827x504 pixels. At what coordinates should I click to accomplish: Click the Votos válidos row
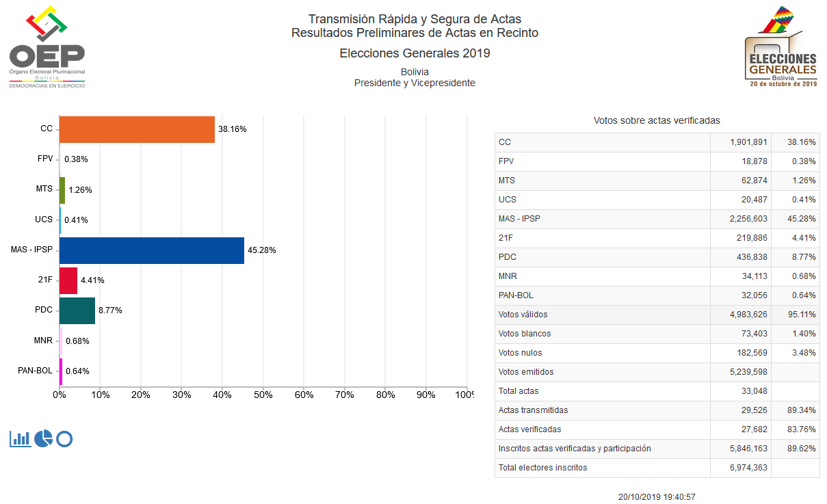[657, 315]
